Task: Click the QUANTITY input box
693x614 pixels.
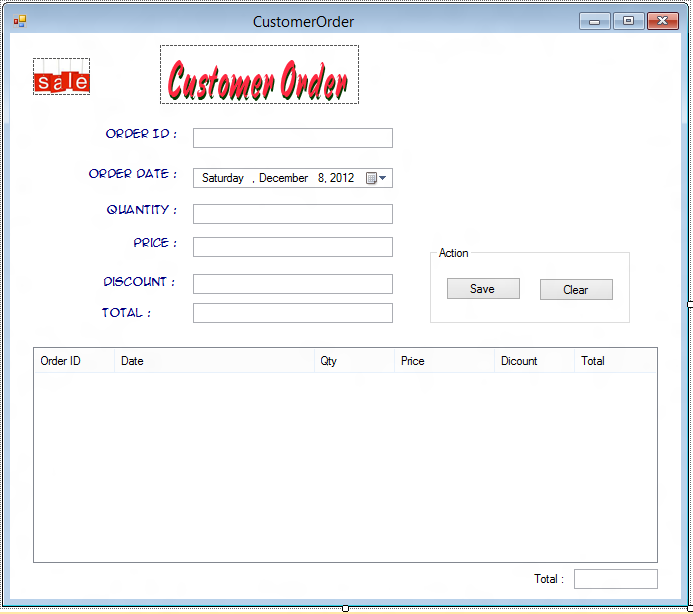Action: pos(293,214)
